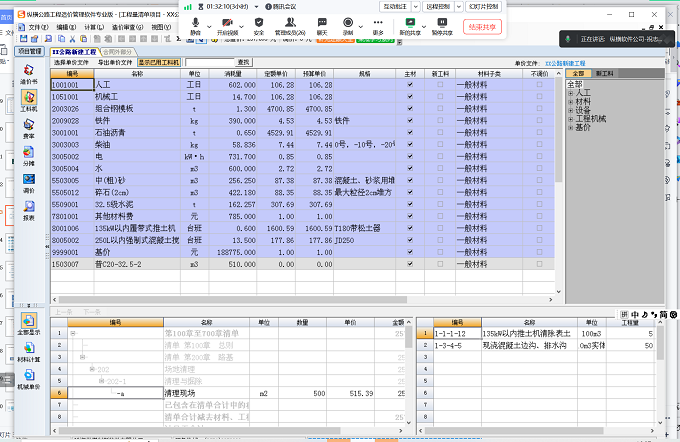Click the save floppy-disk toolbar icon
The width and height of the screenshot is (680, 442).
(23, 39)
